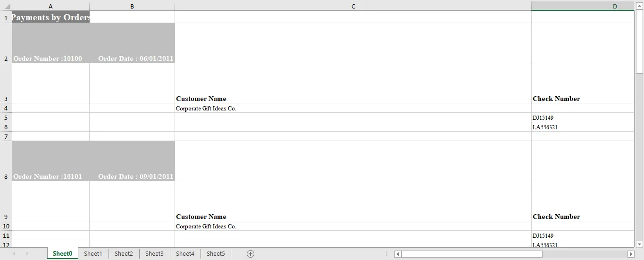
Task: Switch to the Sheet1 tab
Action: point(93,254)
